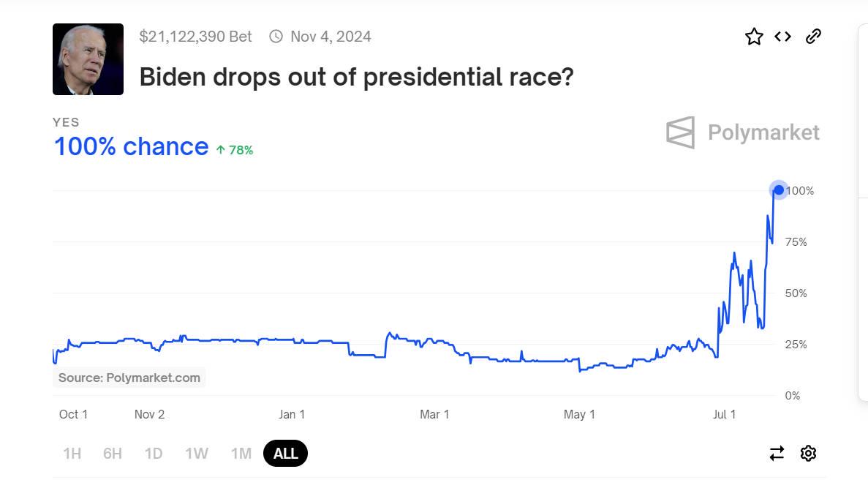This screenshot has height=499, width=868.
Task: Click the clock icon beside Nov 4, 2024
Action: click(x=276, y=37)
